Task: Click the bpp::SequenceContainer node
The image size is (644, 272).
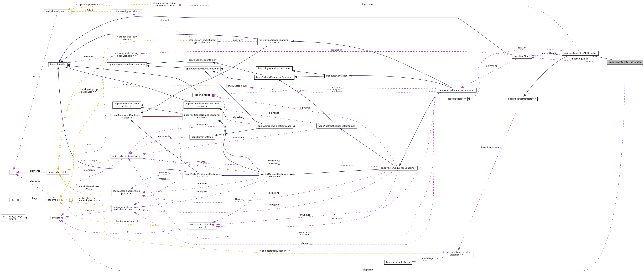Action: tap(202, 60)
